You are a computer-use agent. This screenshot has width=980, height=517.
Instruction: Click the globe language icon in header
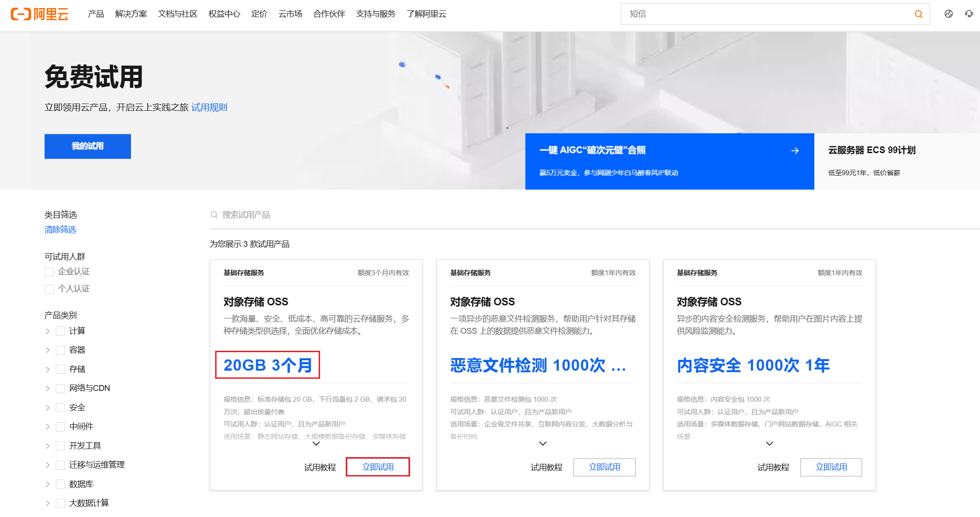pyautogui.click(x=948, y=14)
